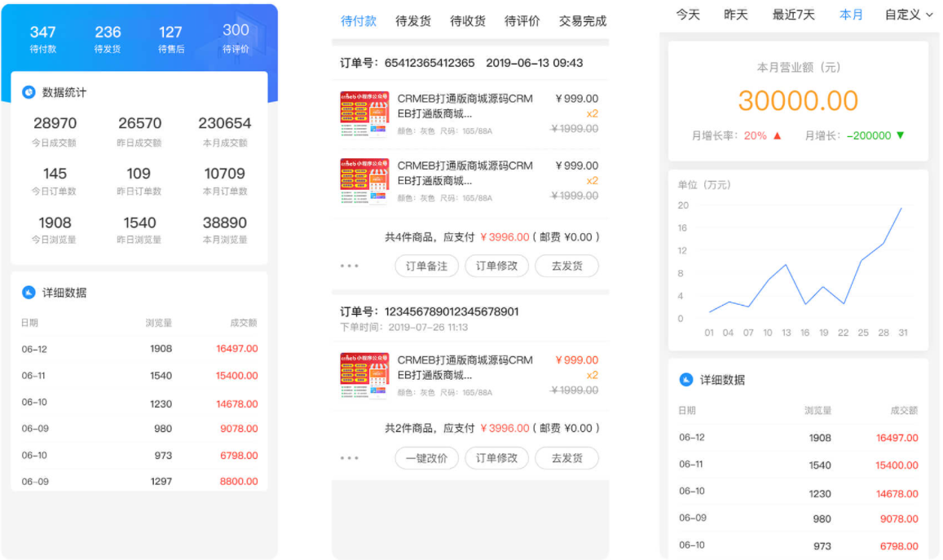
Task: Click the 详细数据 icon in left panel
Action: pos(29,293)
